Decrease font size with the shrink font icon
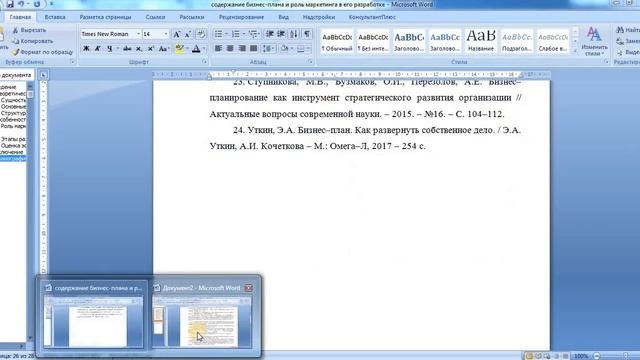Screen dimensions: 640x360 click(188, 34)
